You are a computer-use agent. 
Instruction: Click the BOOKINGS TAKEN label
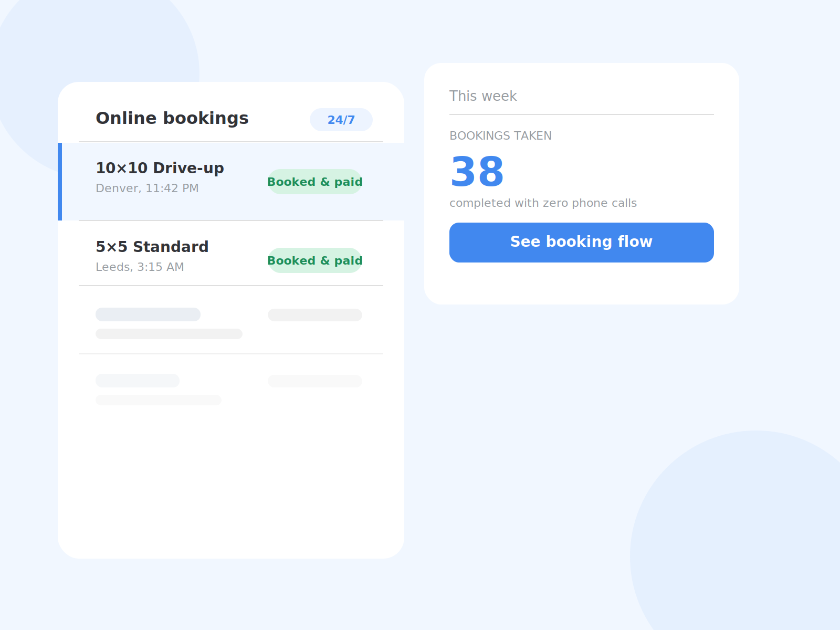tap(500, 136)
